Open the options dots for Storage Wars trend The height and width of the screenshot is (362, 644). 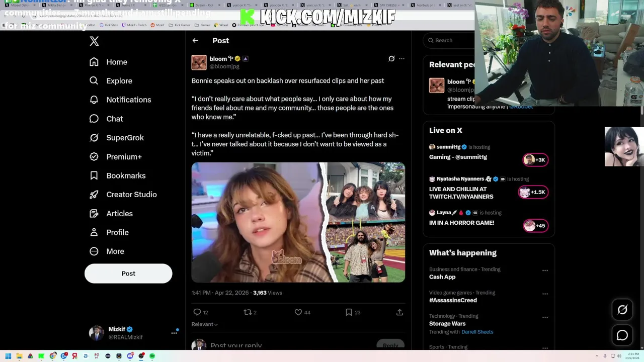545,317
